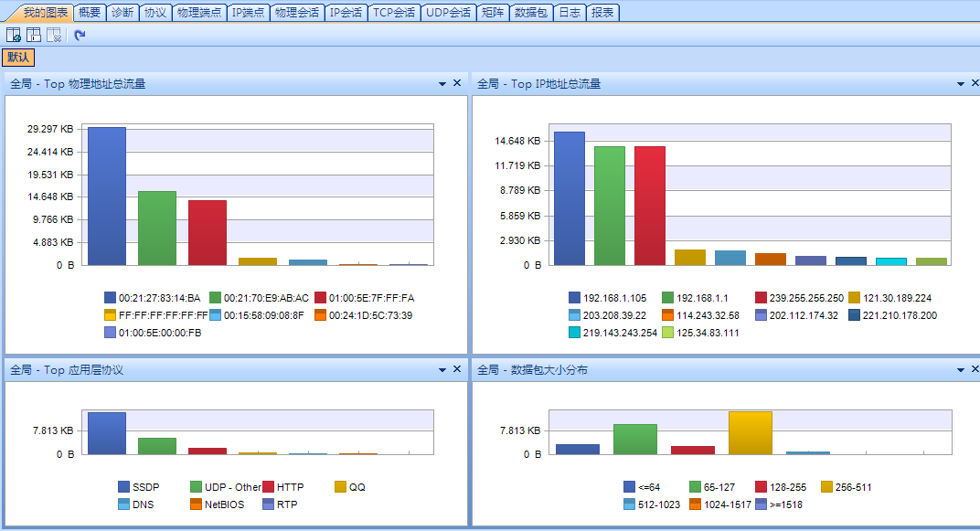Expand the Top 应用层协议 panel dropdown menu
Screen dimensions: 980x531
point(442,370)
